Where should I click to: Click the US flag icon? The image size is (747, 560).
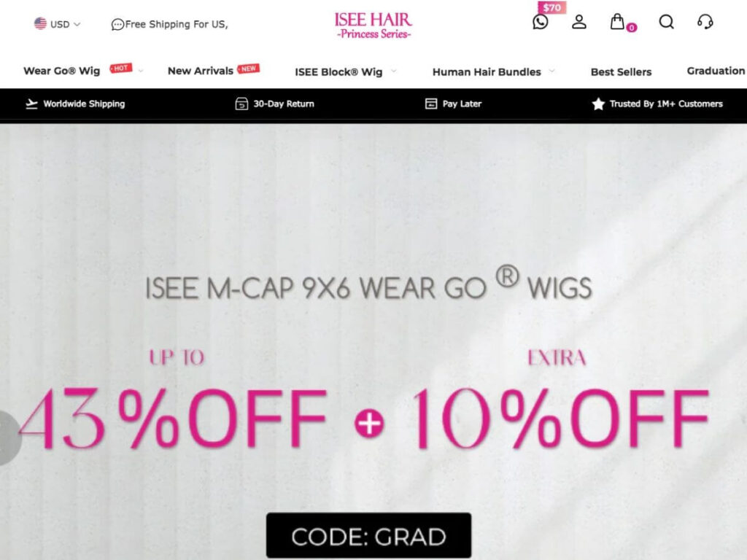[41, 23]
